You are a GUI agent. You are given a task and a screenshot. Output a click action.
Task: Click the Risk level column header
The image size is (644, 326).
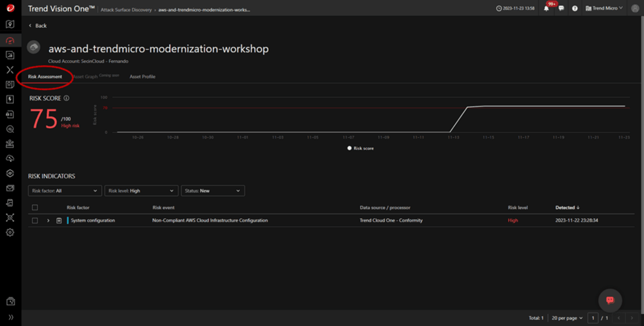pos(517,208)
